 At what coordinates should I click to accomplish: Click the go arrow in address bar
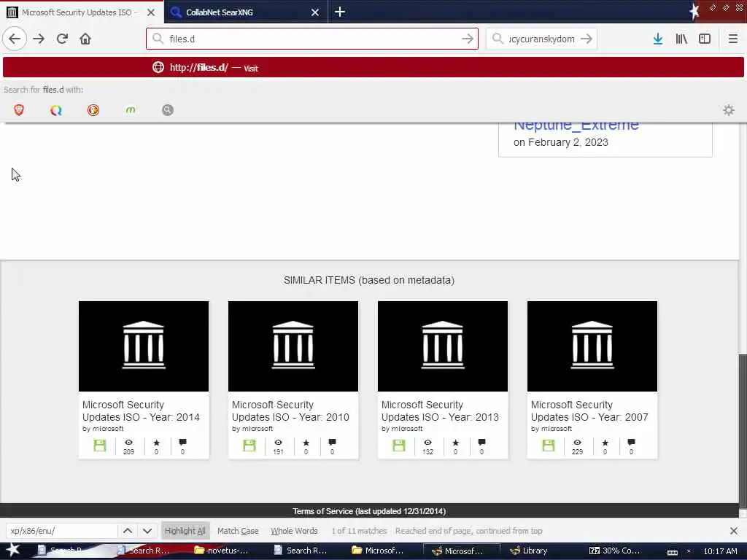coord(468,39)
